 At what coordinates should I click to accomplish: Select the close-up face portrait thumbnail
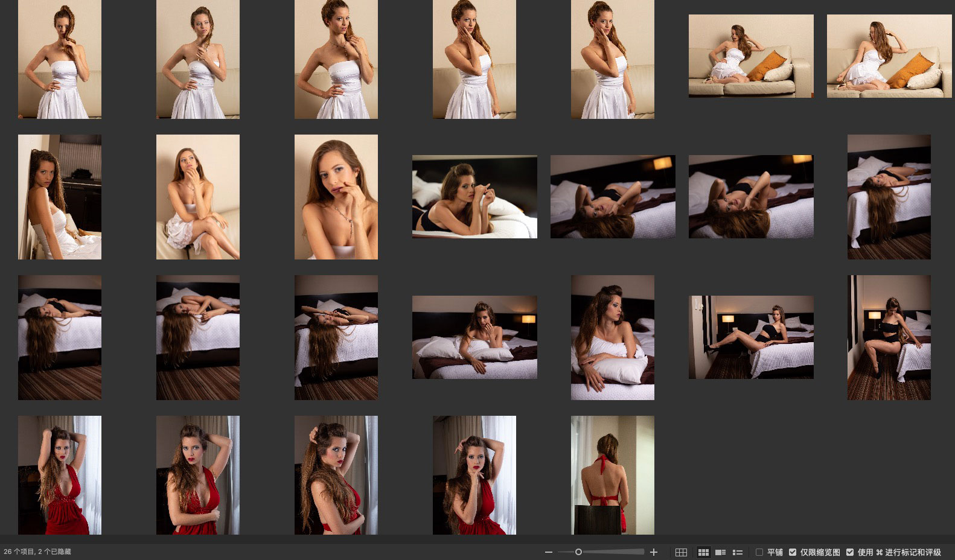[336, 197]
